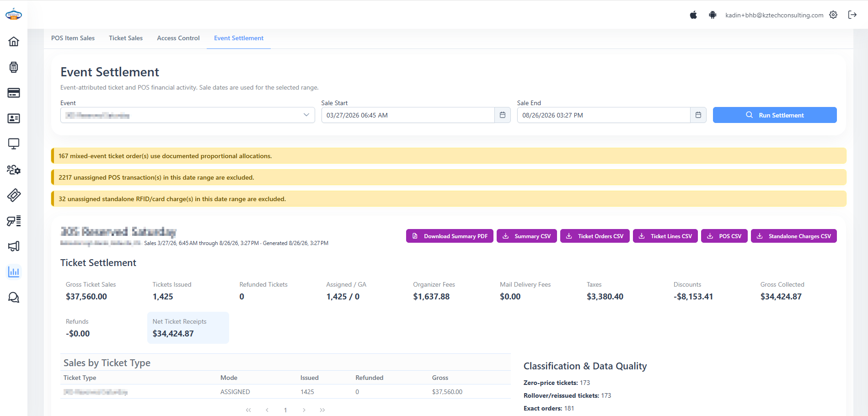Image resolution: width=868 pixels, height=416 pixels.
Task: Open the reports bar chart icon
Action: [14, 272]
